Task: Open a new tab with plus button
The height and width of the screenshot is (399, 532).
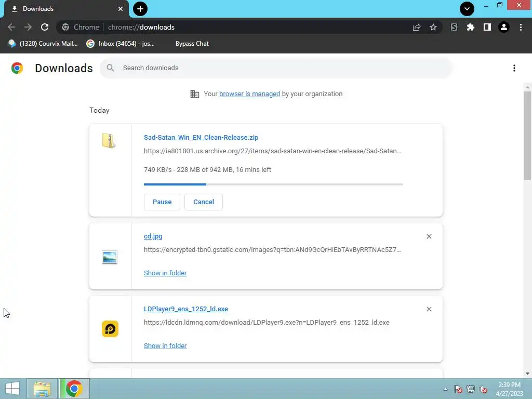Action: 140,9
